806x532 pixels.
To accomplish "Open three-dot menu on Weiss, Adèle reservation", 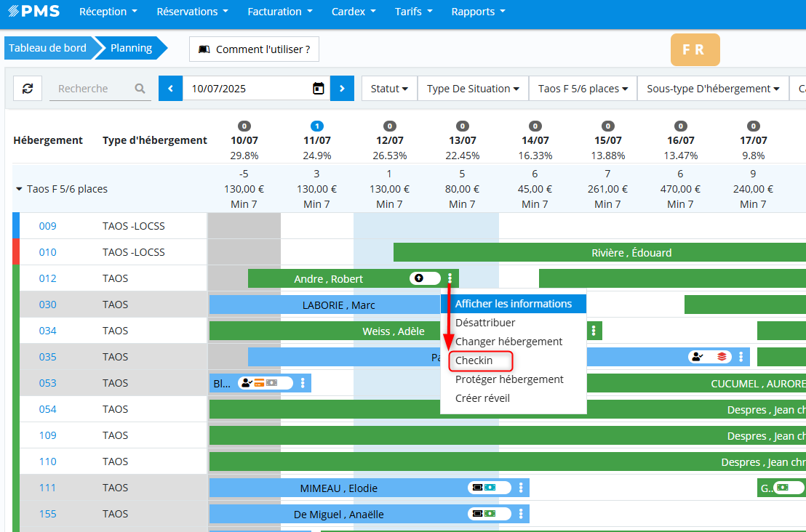I will (x=594, y=331).
